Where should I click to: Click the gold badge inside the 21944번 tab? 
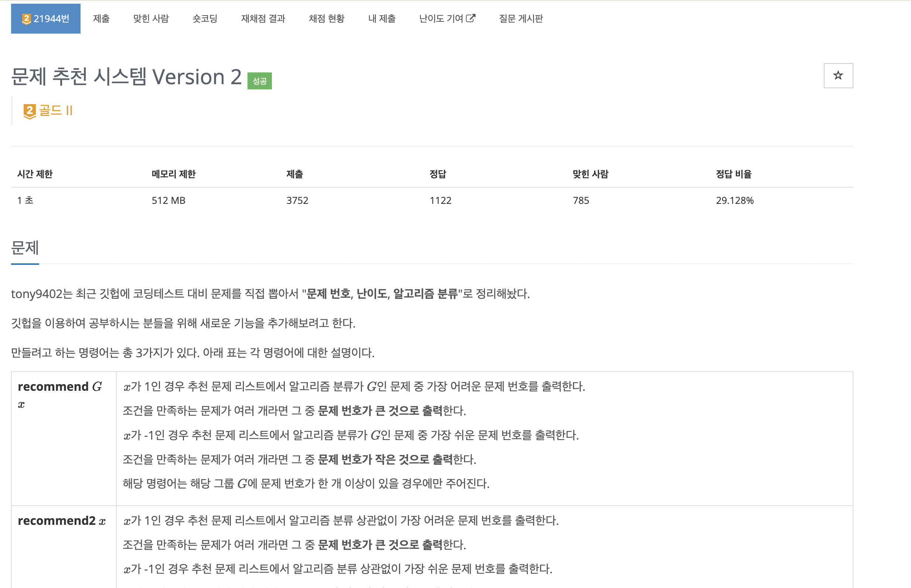[x=26, y=19]
